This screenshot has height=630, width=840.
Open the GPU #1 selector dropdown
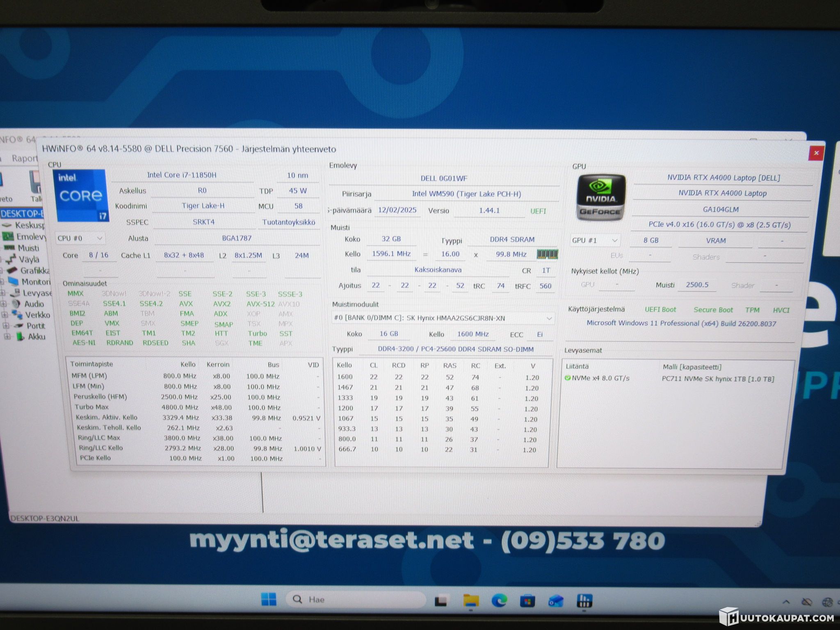(595, 240)
